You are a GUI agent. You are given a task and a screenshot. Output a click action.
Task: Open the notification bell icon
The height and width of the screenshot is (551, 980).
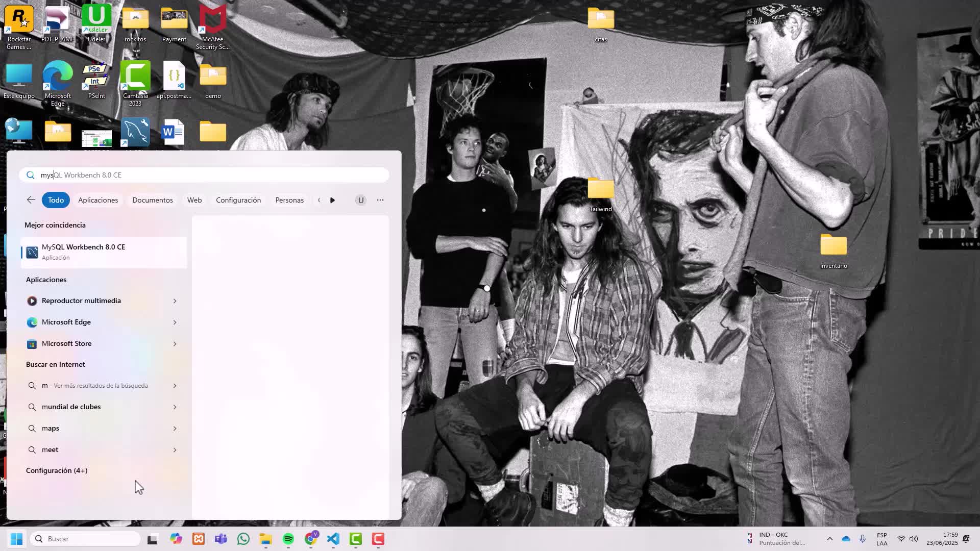(966, 539)
